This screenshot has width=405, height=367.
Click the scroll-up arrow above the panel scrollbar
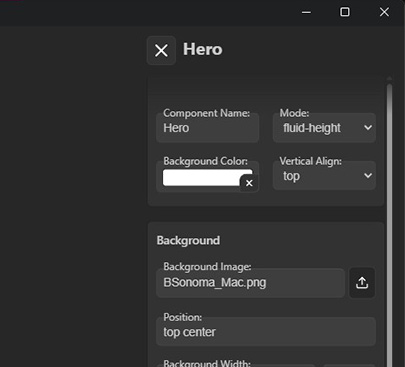click(x=389, y=79)
